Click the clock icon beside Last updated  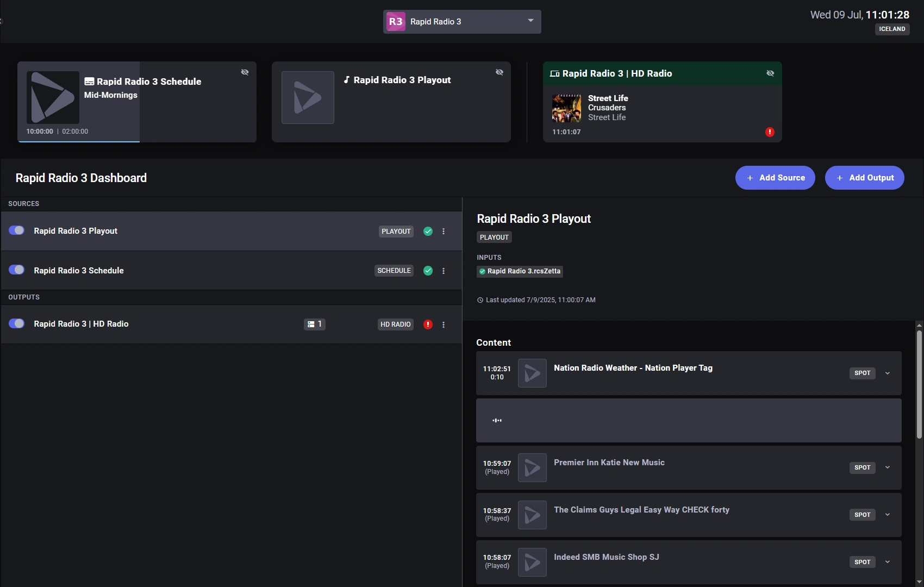click(x=480, y=300)
